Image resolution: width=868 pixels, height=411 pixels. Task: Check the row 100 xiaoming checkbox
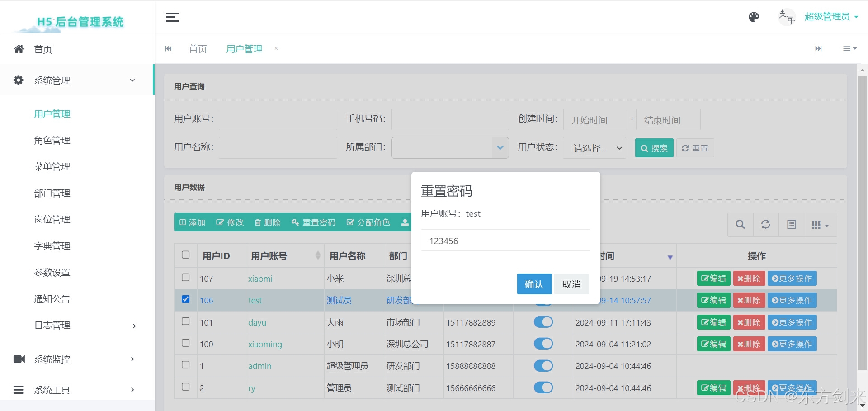185,343
